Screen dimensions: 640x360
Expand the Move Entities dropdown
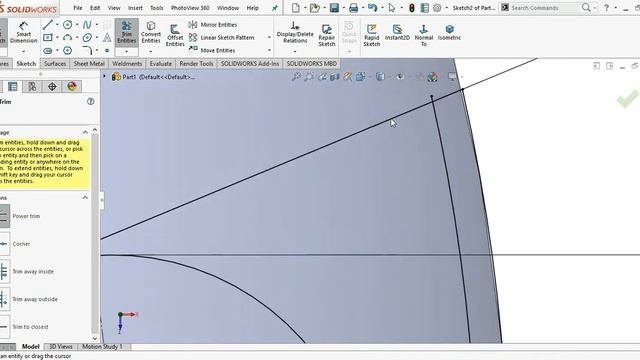(x=269, y=50)
